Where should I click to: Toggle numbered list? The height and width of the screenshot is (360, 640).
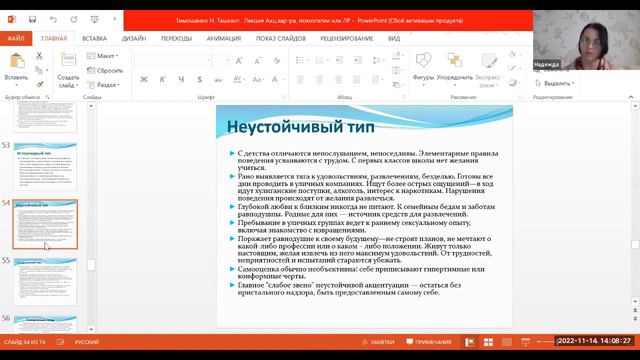tap(321, 60)
